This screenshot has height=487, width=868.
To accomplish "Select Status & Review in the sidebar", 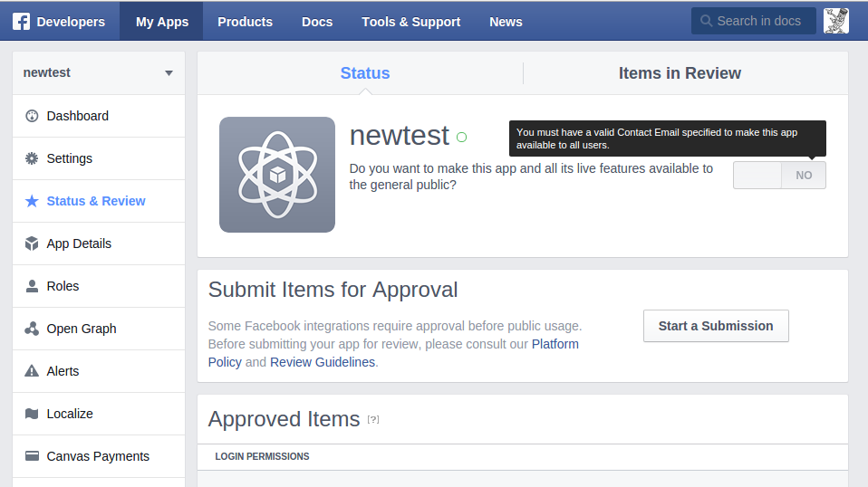I will coord(99,201).
